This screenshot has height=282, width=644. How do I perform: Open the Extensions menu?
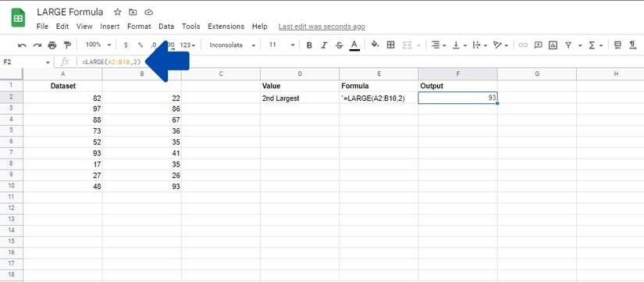226,27
